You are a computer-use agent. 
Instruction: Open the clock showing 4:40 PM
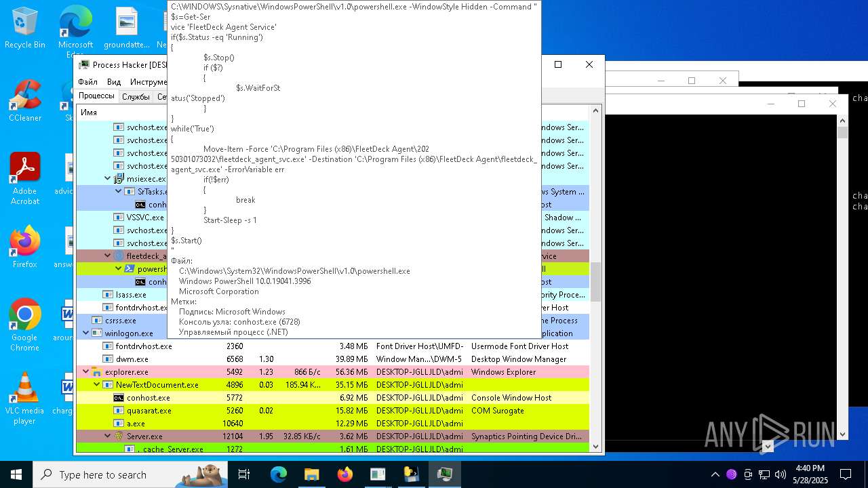coord(810,474)
